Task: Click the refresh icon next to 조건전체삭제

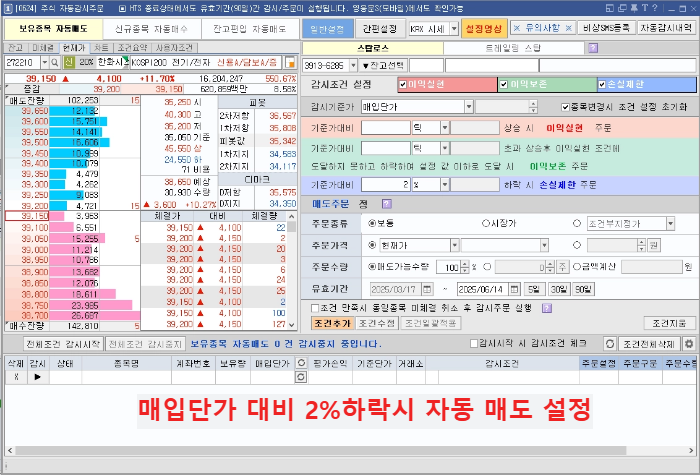Action: [x=609, y=344]
